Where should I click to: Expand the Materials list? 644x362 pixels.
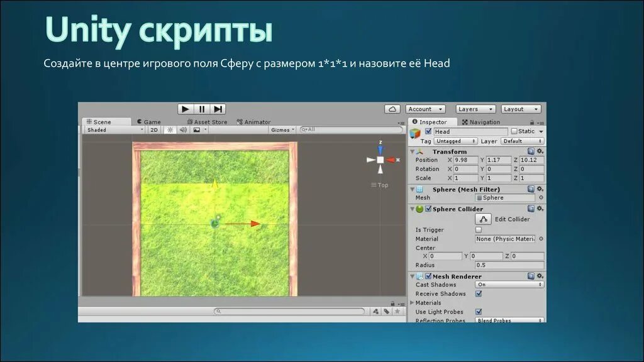412,303
